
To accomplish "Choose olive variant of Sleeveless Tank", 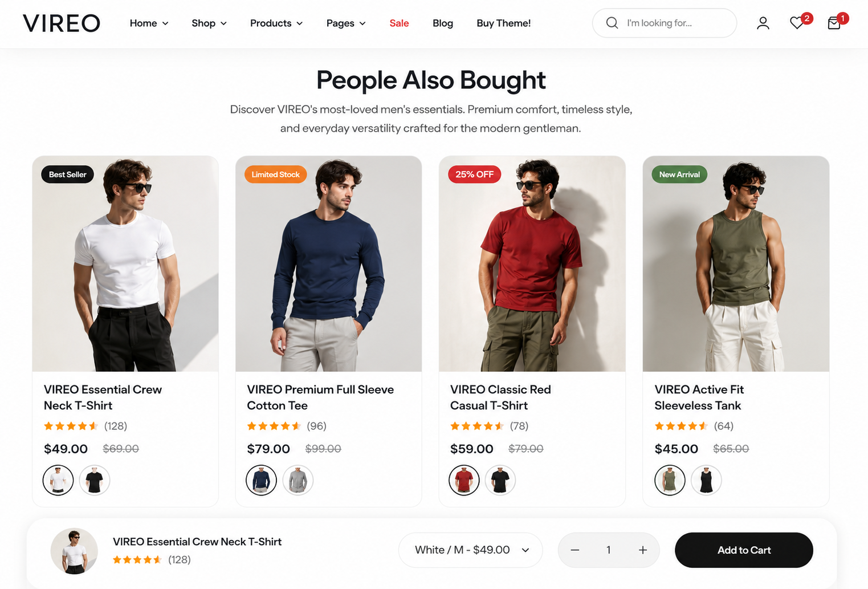I will [670, 480].
